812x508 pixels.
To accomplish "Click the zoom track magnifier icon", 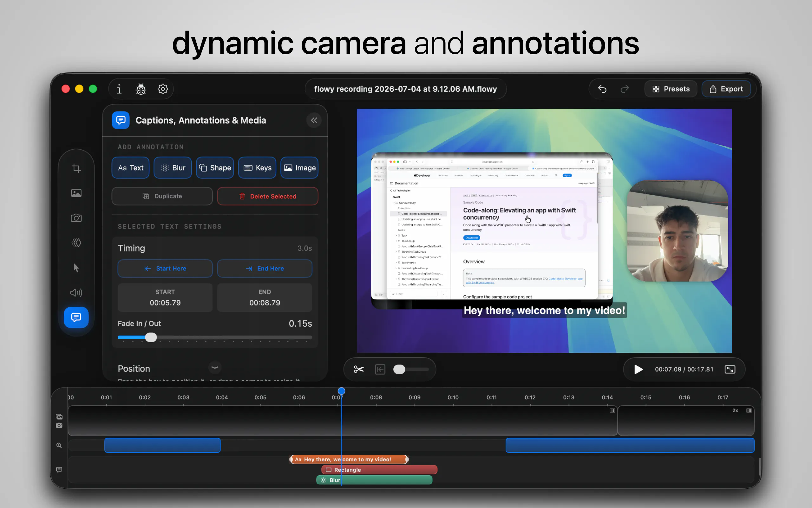I will coord(59,445).
